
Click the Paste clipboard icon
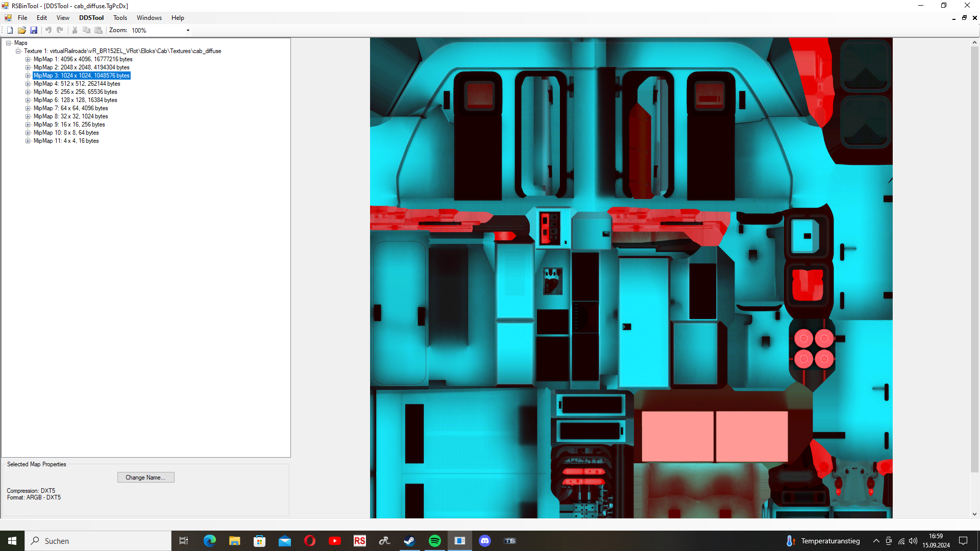click(x=99, y=30)
